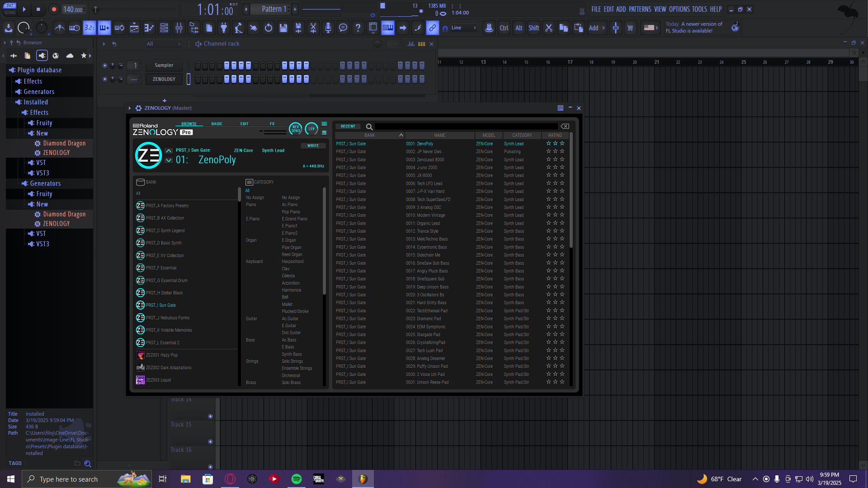Image resolution: width=868 pixels, height=488 pixels.
Task: Open the mixer from the toolbar
Action: pyautogui.click(x=179, y=28)
